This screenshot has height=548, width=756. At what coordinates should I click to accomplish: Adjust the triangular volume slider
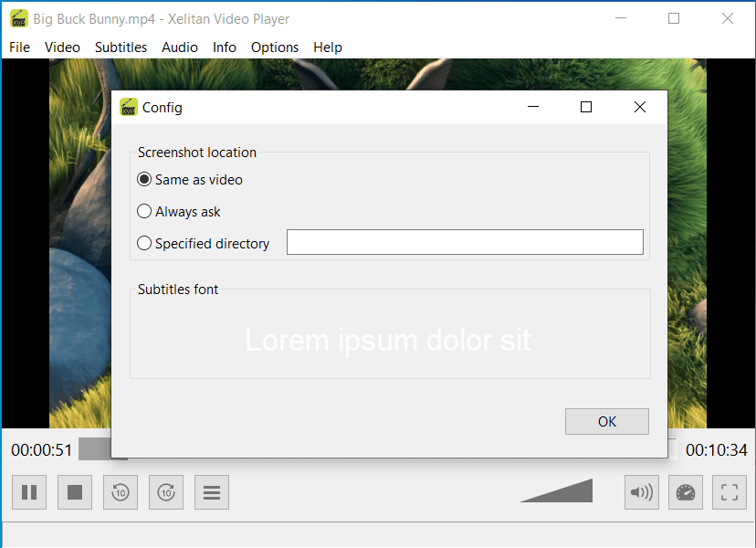(557, 490)
